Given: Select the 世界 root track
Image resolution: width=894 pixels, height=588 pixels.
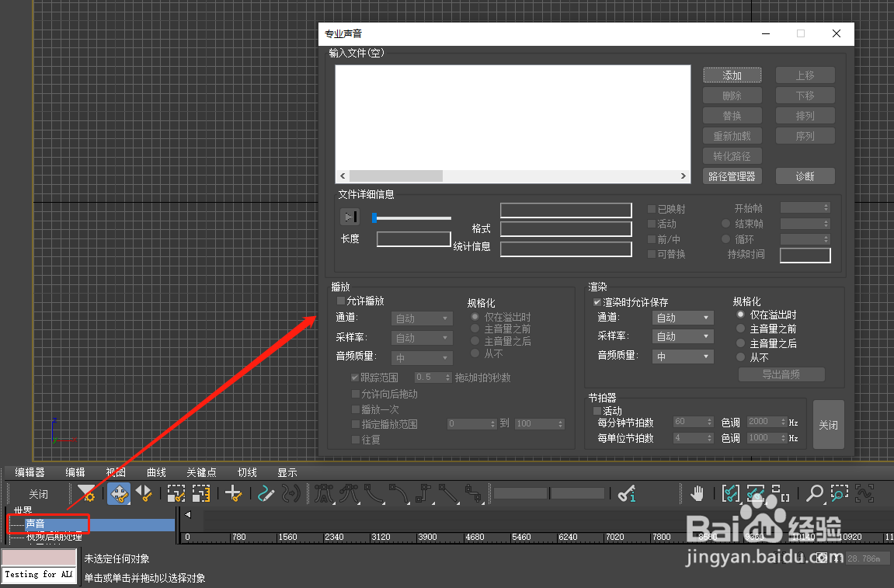Looking at the screenshot, I should pos(23,510).
